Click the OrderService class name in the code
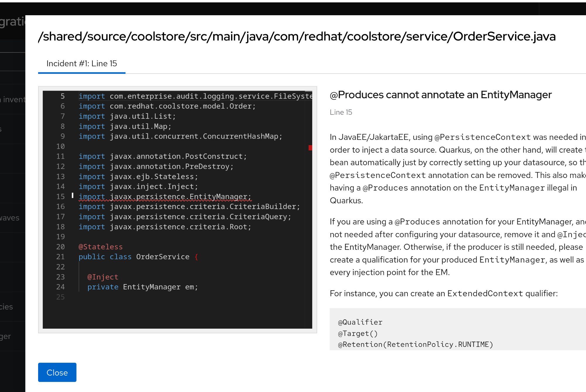 click(163, 257)
